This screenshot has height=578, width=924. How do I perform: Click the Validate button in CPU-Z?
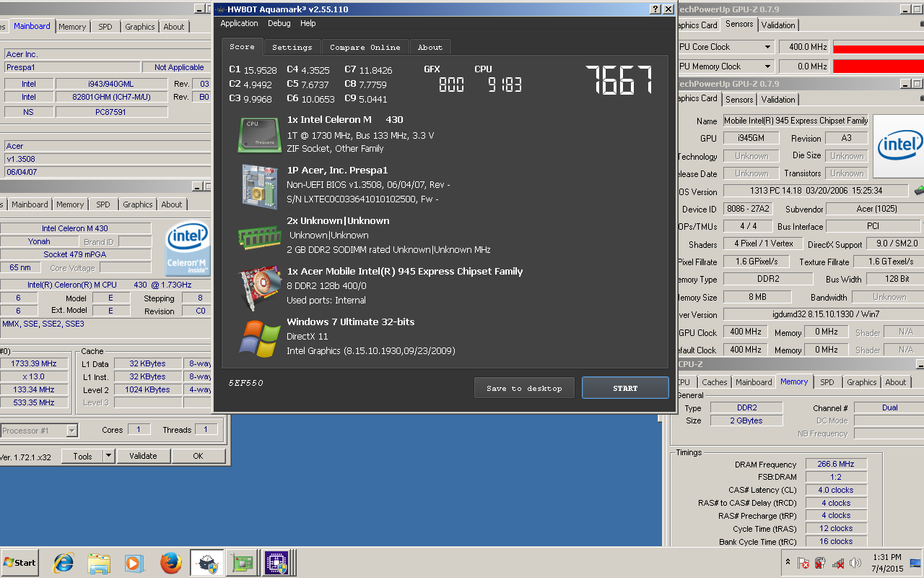tap(143, 456)
